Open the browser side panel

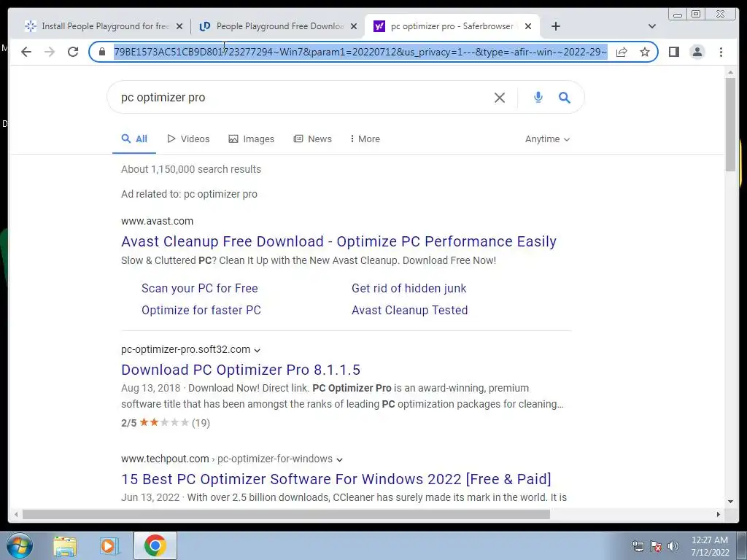click(673, 52)
